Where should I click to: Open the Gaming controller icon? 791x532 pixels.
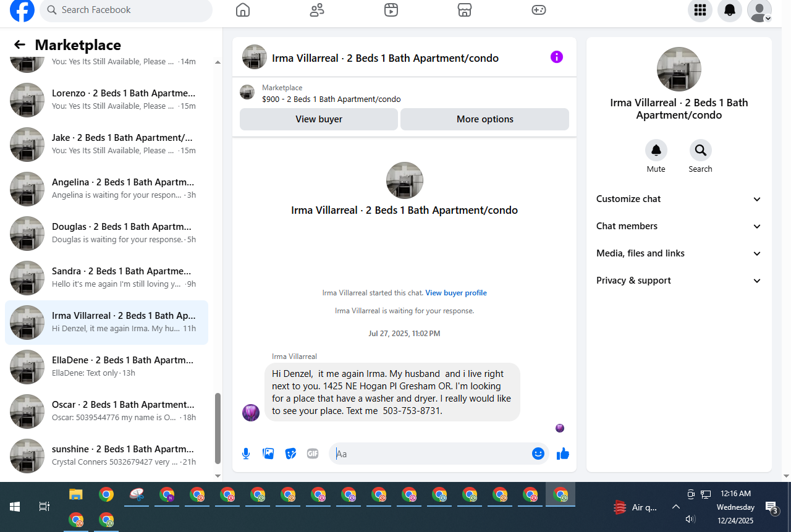pyautogui.click(x=539, y=10)
